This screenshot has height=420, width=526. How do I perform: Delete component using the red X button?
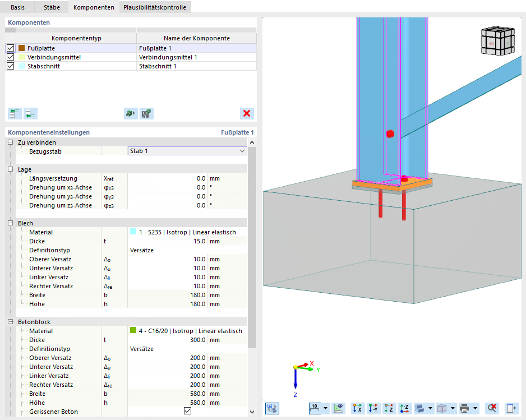coord(247,113)
